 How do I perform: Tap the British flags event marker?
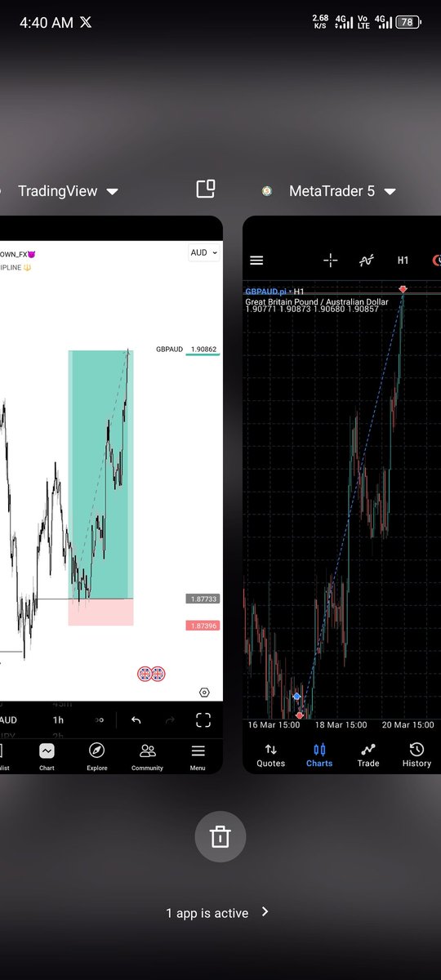click(151, 674)
